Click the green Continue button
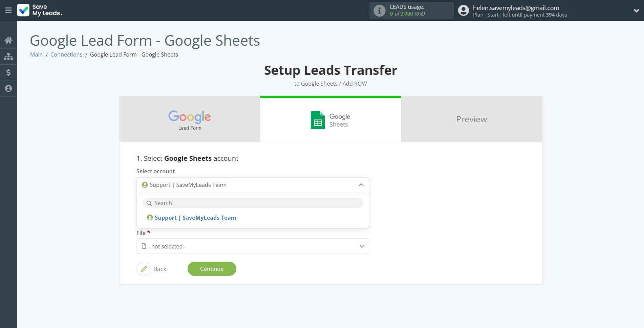The height and width of the screenshot is (328, 644). click(x=212, y=269)
